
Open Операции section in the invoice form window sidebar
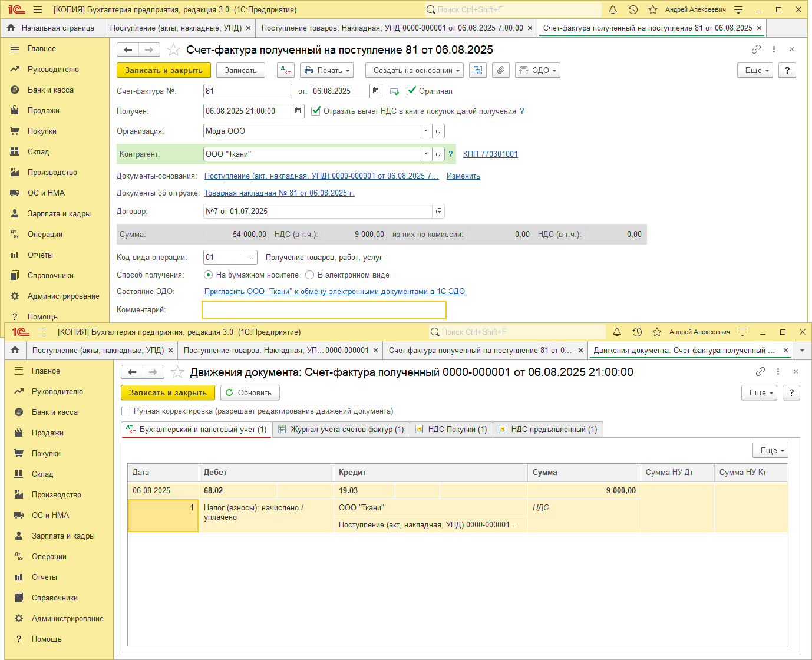(x=45, y=234)
